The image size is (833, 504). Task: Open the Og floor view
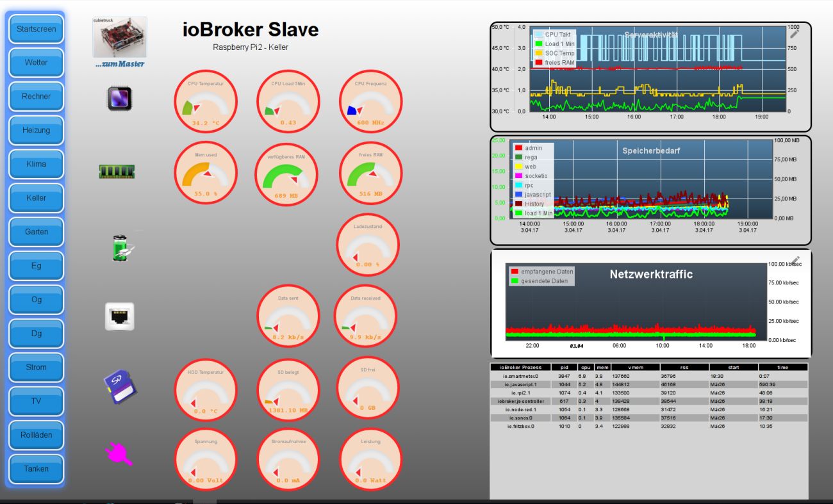(37, 300)
